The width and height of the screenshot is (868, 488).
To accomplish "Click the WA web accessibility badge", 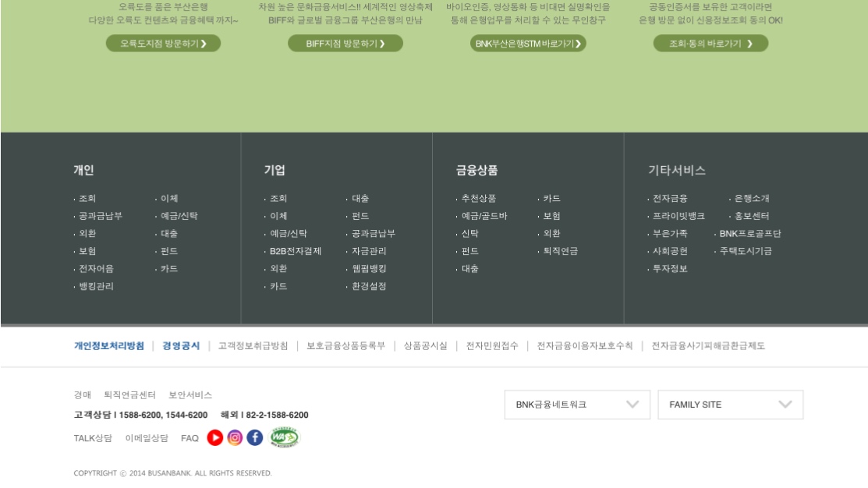I will click(284, 437).
